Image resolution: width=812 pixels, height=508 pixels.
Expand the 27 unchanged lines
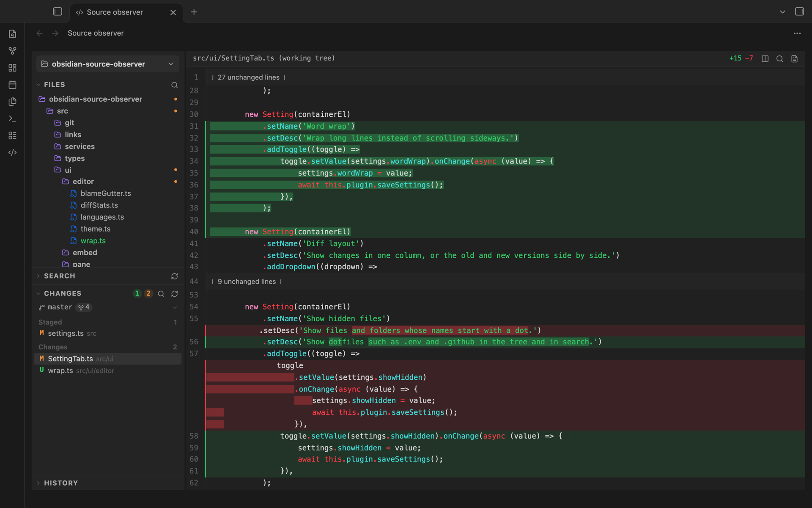249,77
